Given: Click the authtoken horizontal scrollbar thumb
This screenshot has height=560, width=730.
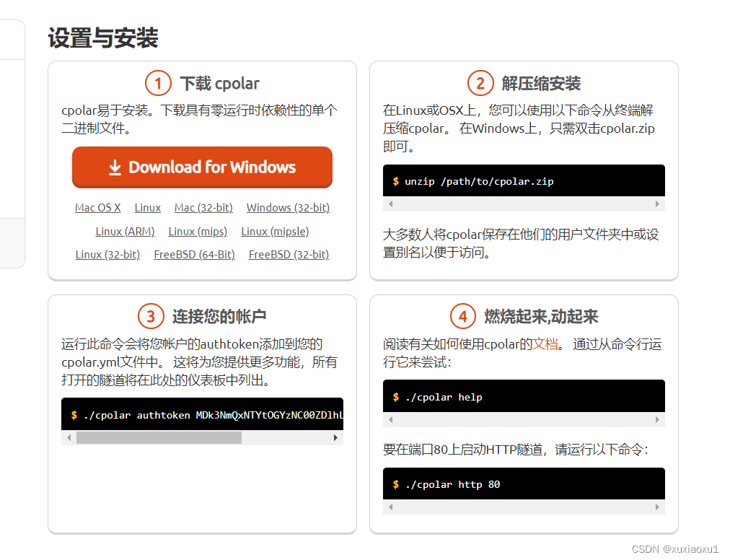Looking at the screenshot, I should [x=159, y=438].
